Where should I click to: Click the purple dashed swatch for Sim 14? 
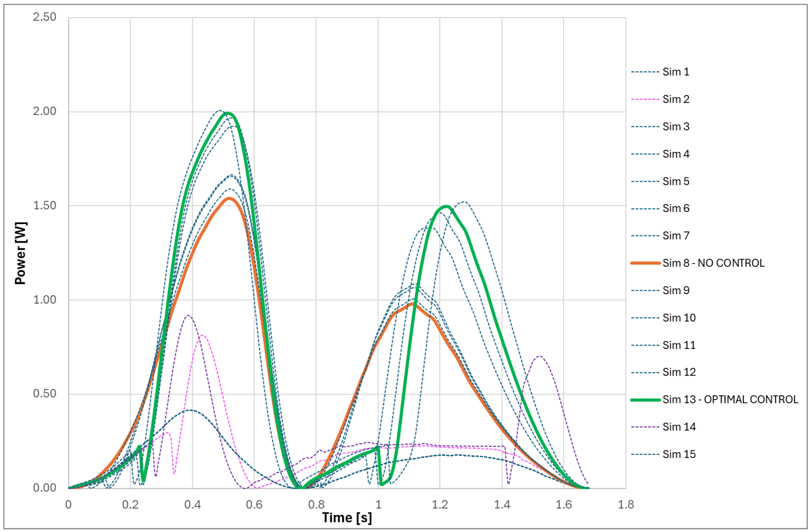(x=645, y=427)
